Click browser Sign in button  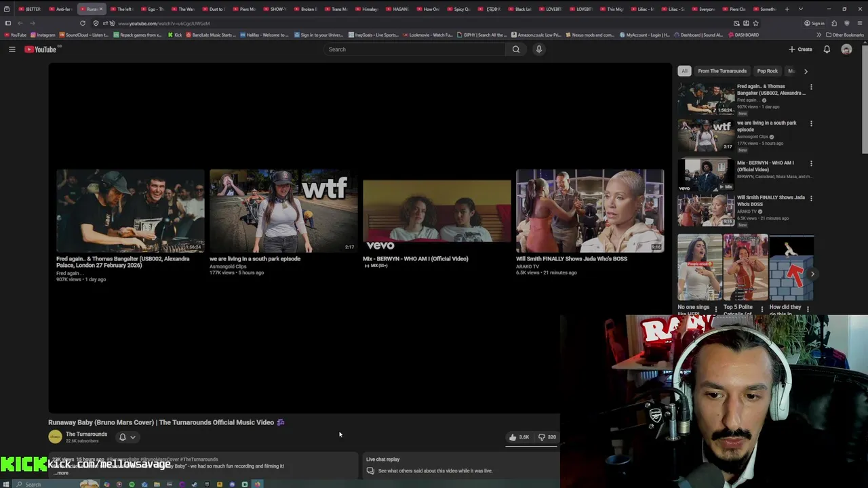click(x=814, y=23)
